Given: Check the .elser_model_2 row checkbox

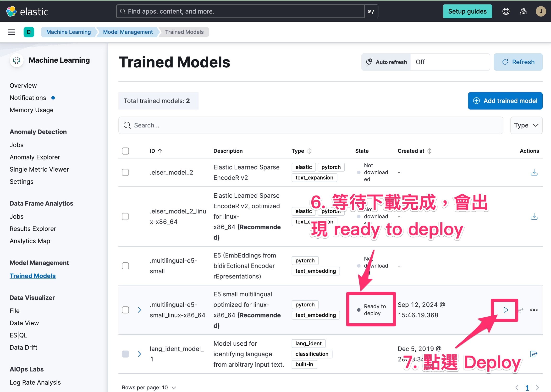Looking at the screenshot, I should pyautogui.click(x=125, y=172).
